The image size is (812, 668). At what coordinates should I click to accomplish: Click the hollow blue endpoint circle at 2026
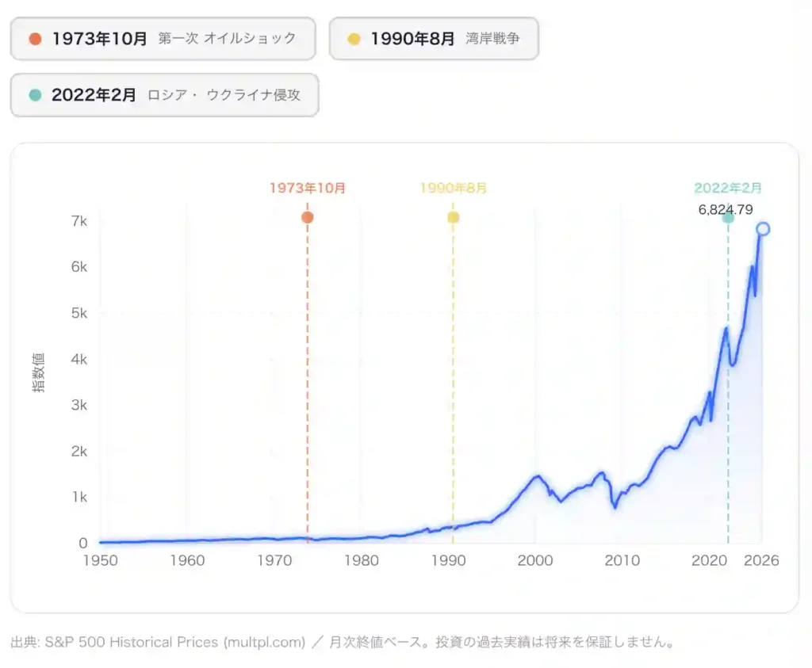(x=763, y=229)
